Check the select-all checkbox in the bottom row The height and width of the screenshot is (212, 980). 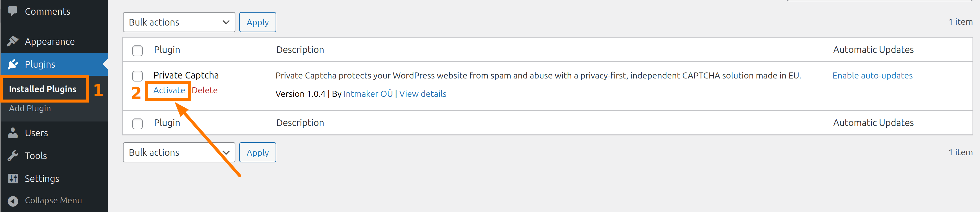(x=137, y=123)
